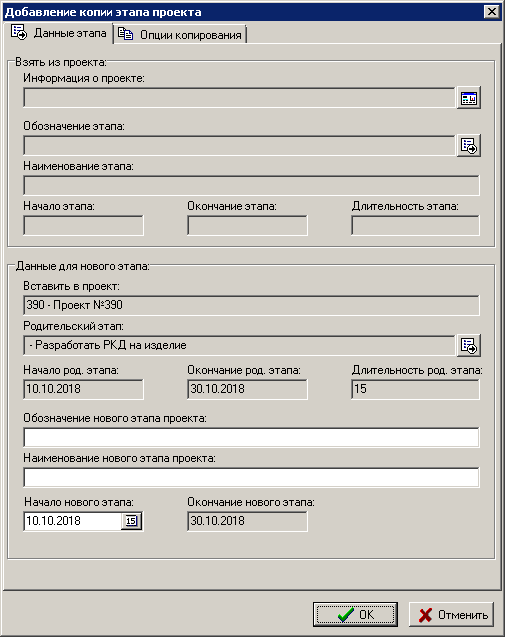Select the Данные этапа tab
Screen dimensions: 505x637
pyautogui.click(x=59, y=32)
